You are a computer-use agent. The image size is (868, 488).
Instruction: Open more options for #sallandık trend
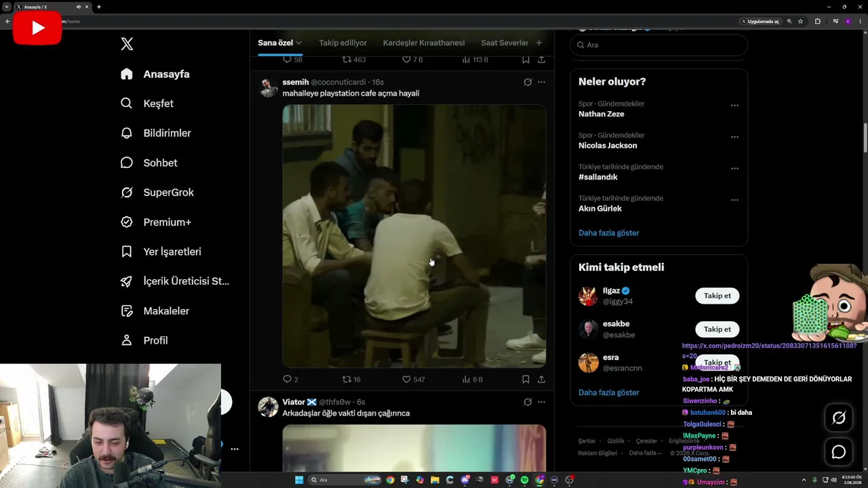(x=734, y=169)
